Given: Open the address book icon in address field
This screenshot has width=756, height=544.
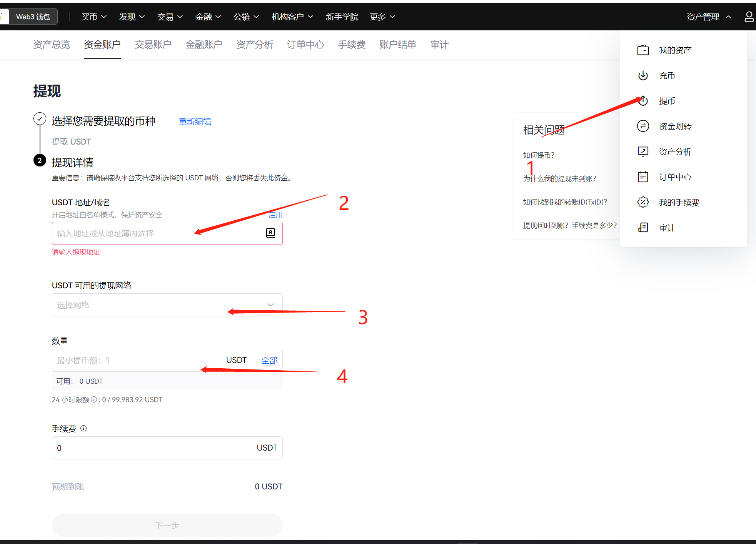Looking at the screenshot, I should pyautogui.click(x=270, y=233).
